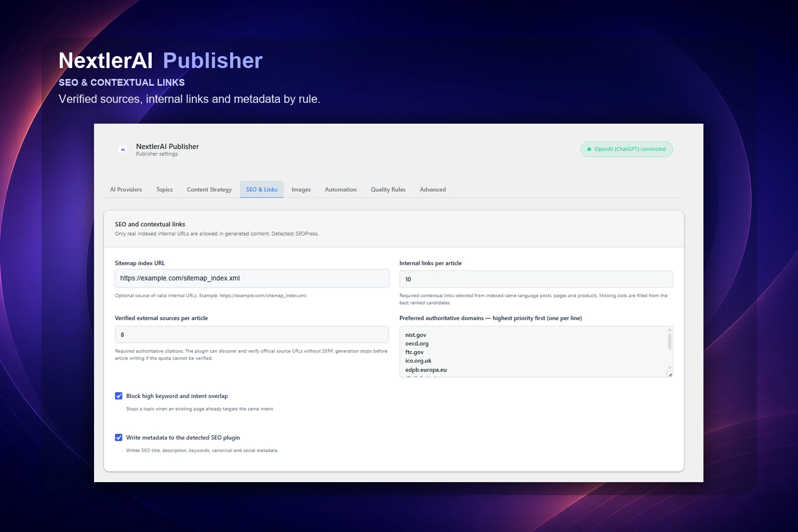Click the domains list scroll-down arrow
Image resolution: width=798 pixels, height=532 pixels.
[670, 368]
